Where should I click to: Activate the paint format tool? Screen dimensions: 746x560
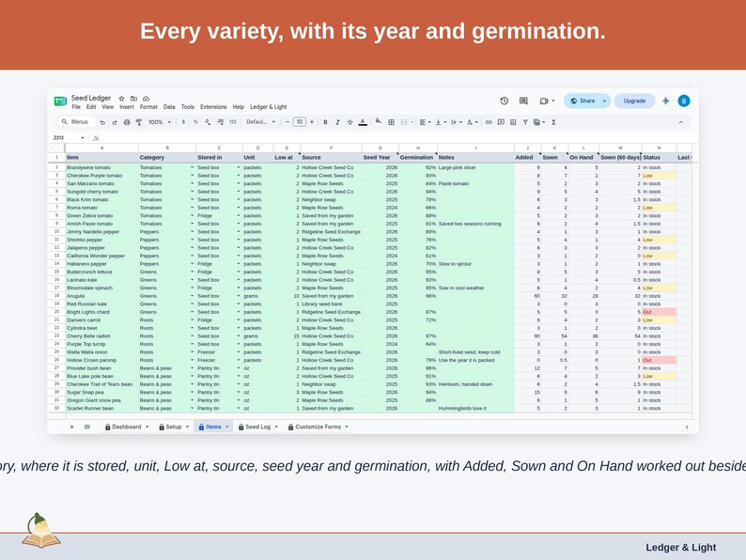point(139,122)
